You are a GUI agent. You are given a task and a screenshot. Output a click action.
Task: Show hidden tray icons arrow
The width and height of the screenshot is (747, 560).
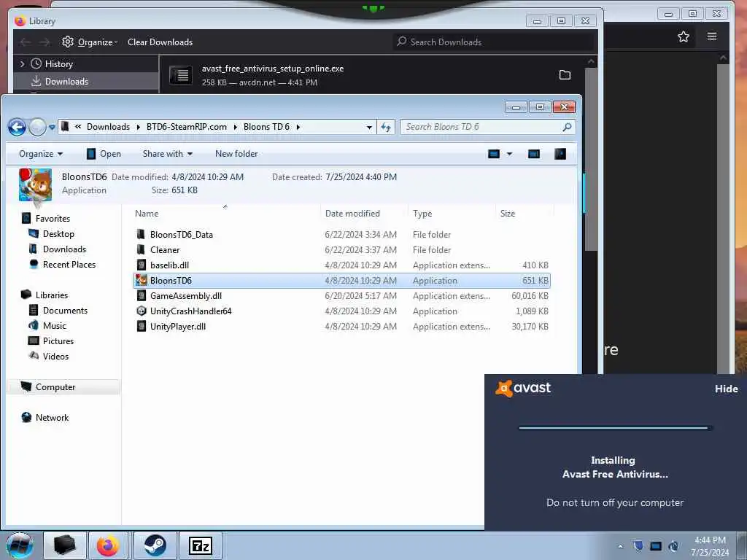pyautogui.click(x=620, y=546)
